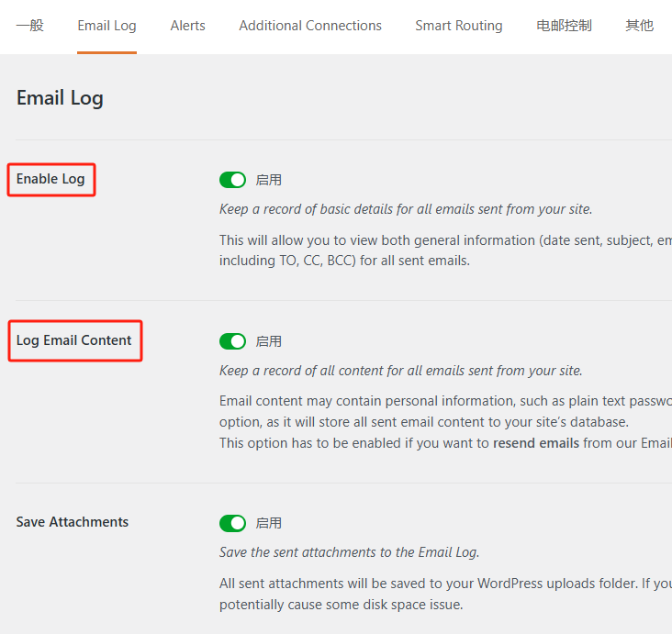Turn off the Log Email Content toggle

(x=233, y=341)
